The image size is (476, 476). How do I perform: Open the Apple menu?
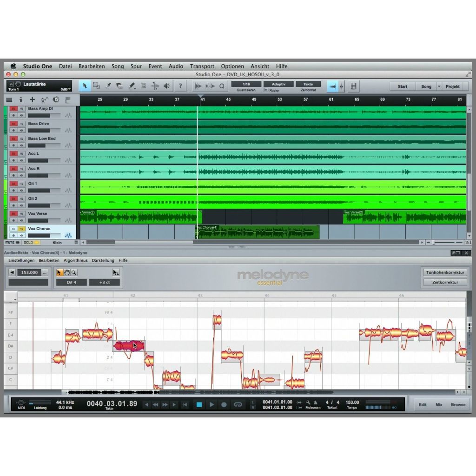pyautogui.click(x=13, y=66)
